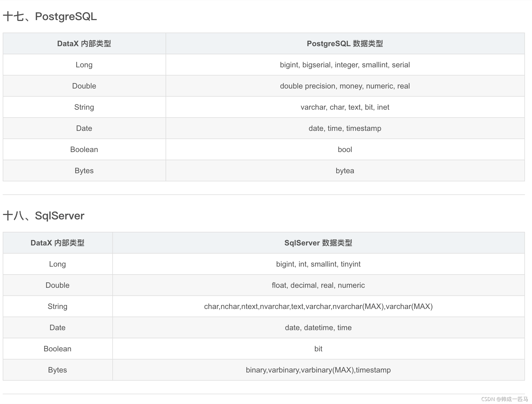Click the cell containing nvarchar(MAX),varchar(MAX)
This screenshot has width=532, height=404.
(x=318, y=307)
